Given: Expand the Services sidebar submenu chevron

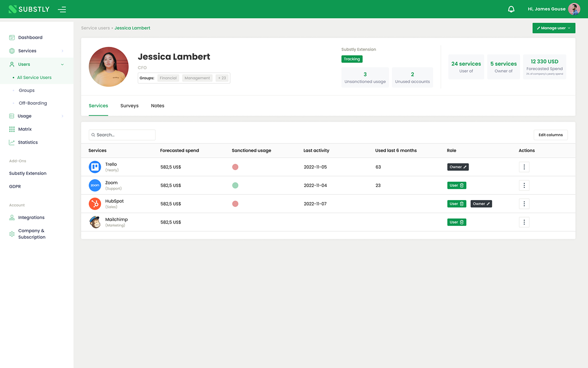Looking at the screenshot, I should tap(62, 51).
